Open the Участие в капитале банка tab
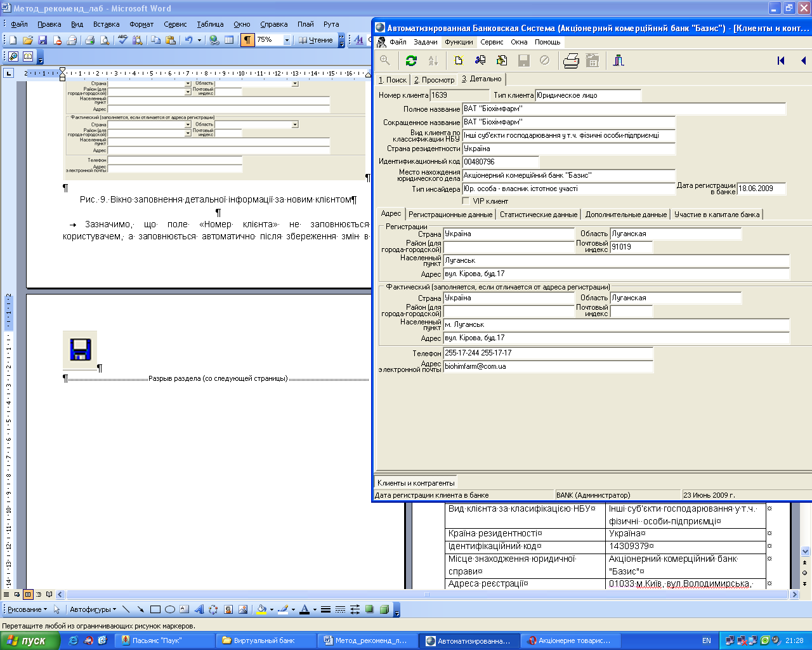Viewport: 812px width, 650px height. coord(717,215)
